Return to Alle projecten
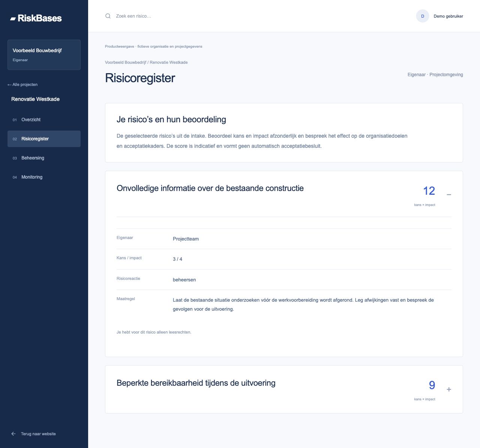The image size is (480, 448). (22, 84)
